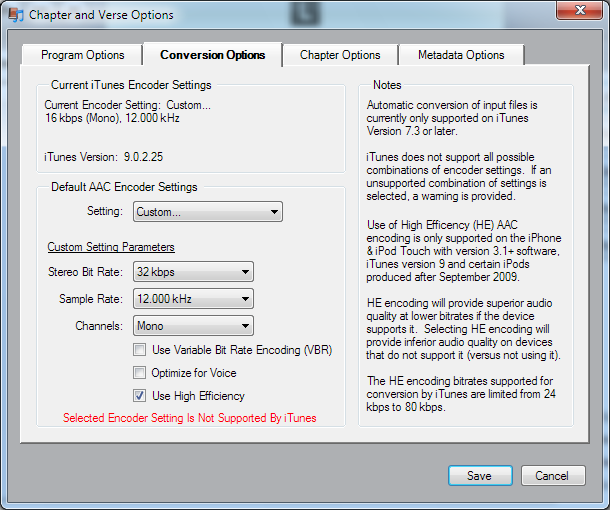This screenshot has width=610, height=510.
Task: Click the 'Setting:' label
Action: point(105,211)
